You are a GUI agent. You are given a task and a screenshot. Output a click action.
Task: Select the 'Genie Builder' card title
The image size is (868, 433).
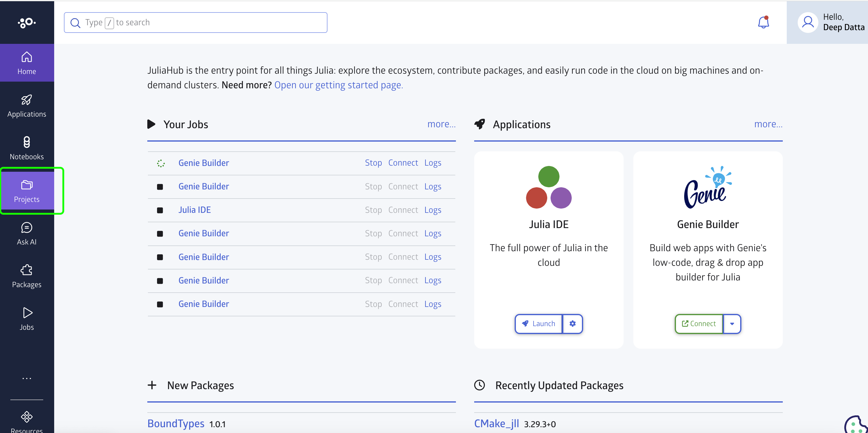pos(708,224)
